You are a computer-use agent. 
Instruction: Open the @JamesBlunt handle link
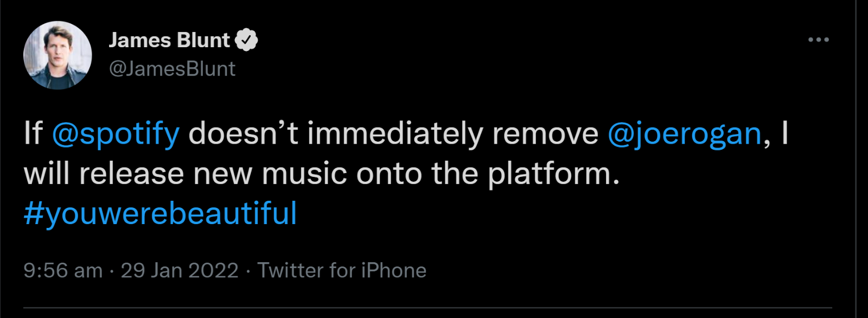(172, 69)
